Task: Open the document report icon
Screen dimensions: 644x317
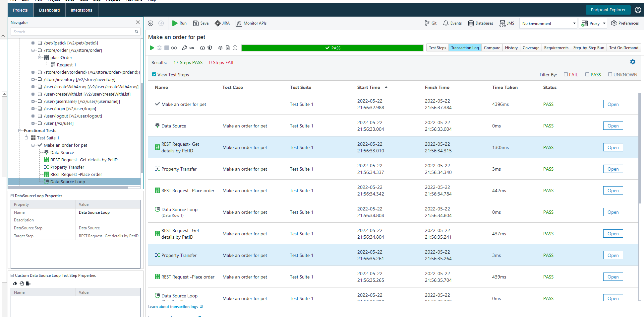Action: 228,48
